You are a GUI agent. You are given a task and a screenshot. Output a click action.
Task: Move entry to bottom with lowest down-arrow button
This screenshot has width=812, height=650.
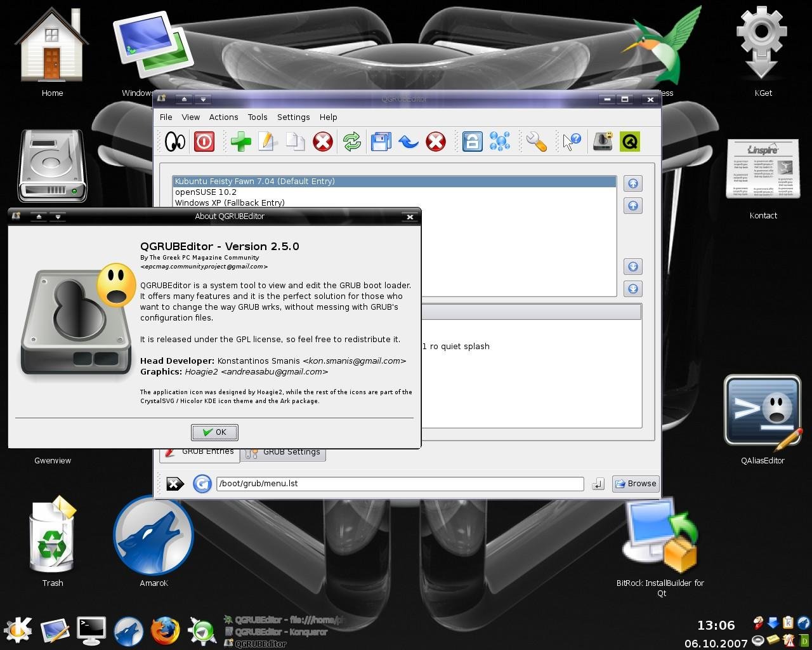(632, 289)
